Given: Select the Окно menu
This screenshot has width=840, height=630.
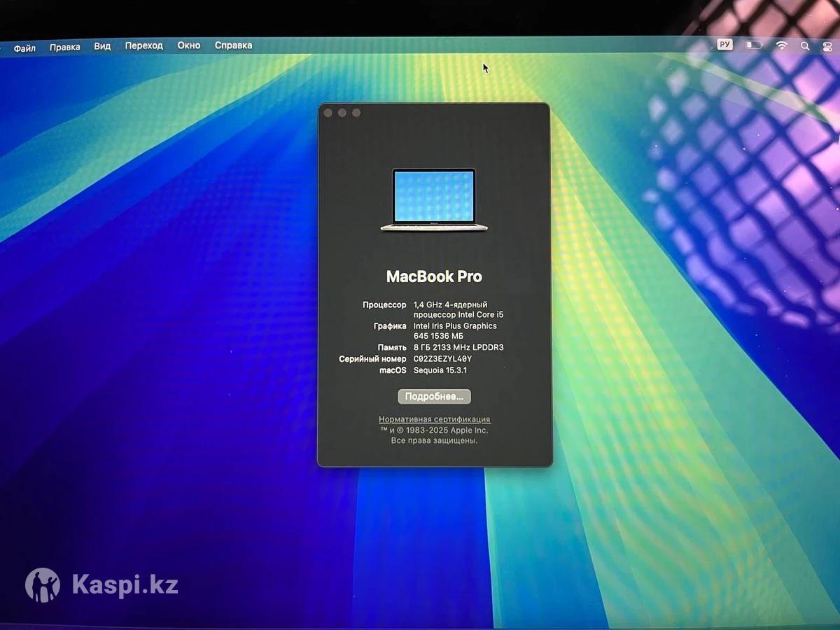Looking at the screenshot, I should (x=188, y=45).
